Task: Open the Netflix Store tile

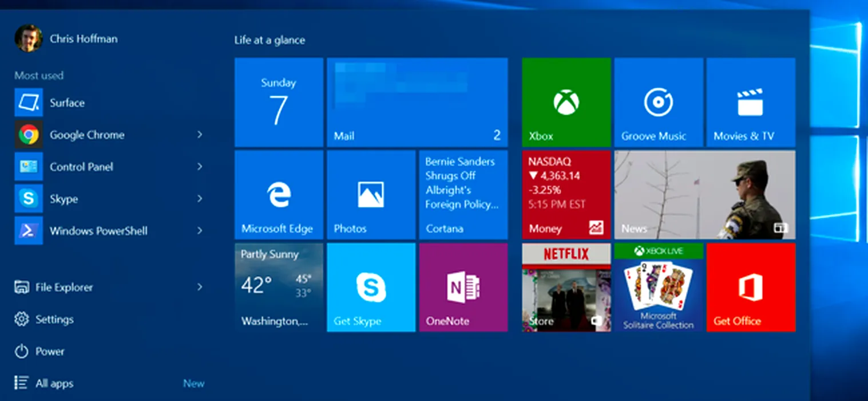Action: point(566,287)
